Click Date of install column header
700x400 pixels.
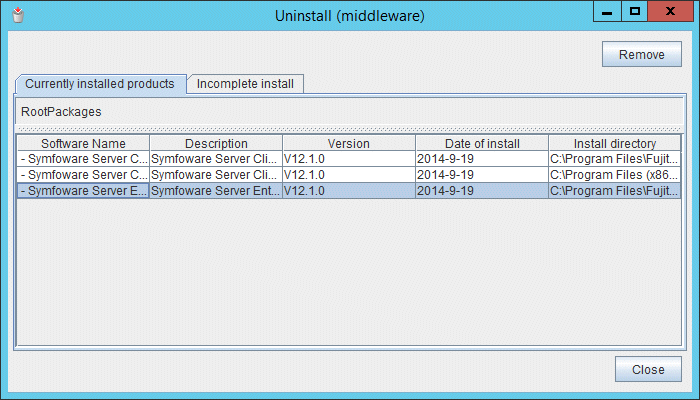(x=482, y=143)
